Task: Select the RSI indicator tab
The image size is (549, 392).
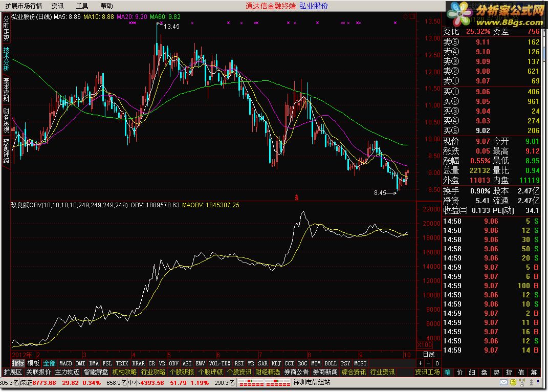Action: (239, 363)
